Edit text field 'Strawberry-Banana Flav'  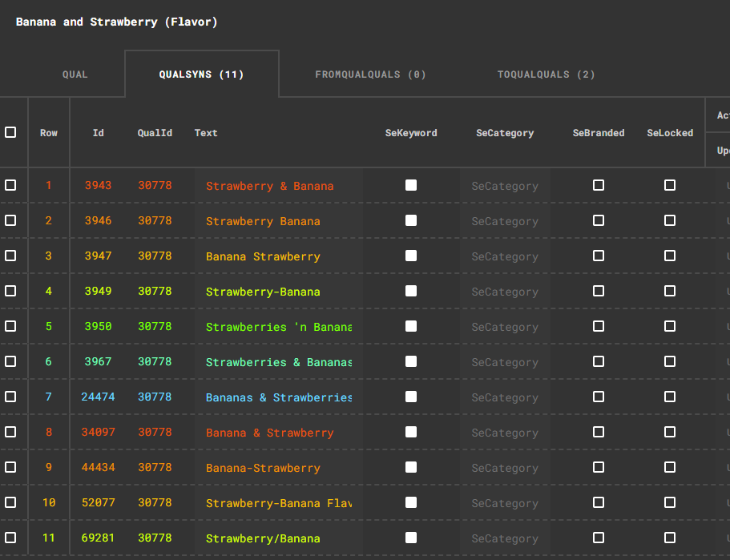[279, 503]
